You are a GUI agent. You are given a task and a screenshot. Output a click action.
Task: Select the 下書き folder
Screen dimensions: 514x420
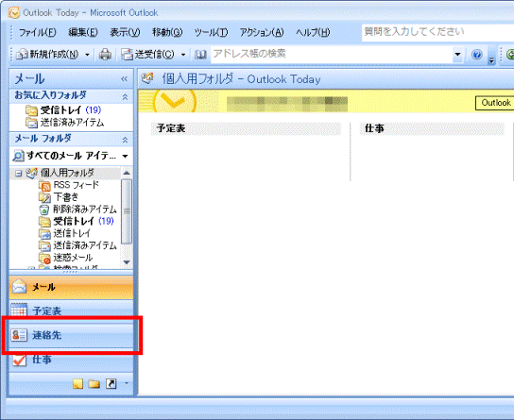pyautogui.click(x=66, y=197)
